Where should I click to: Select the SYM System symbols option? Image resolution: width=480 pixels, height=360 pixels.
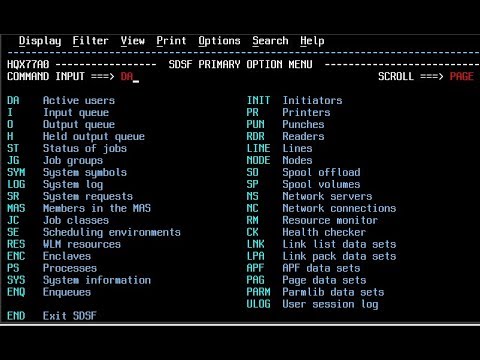pyautogui.click(x=67, y=172)
